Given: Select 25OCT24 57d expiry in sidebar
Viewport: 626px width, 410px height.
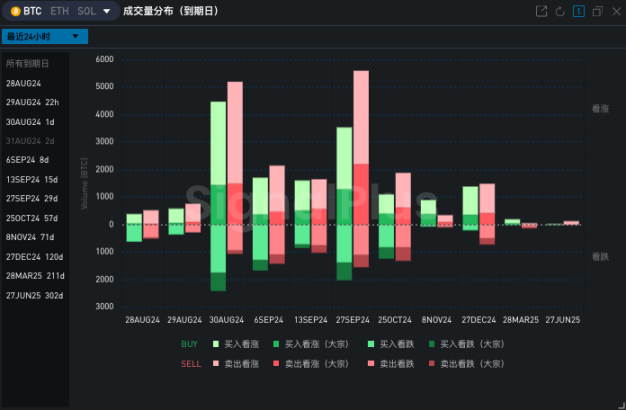Looking at the screenshot, I should click(x=32, y=218).
